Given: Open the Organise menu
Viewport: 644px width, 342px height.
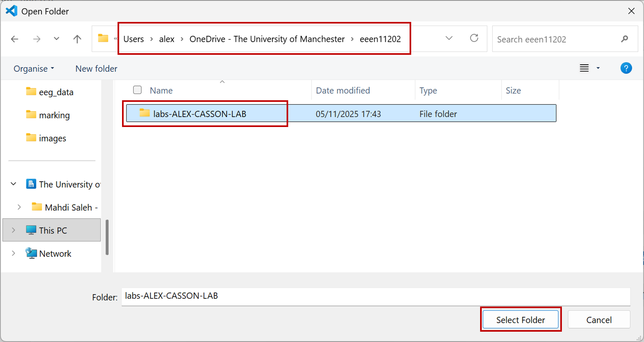Looking at the screenshot, I should [x=33, y=69].
